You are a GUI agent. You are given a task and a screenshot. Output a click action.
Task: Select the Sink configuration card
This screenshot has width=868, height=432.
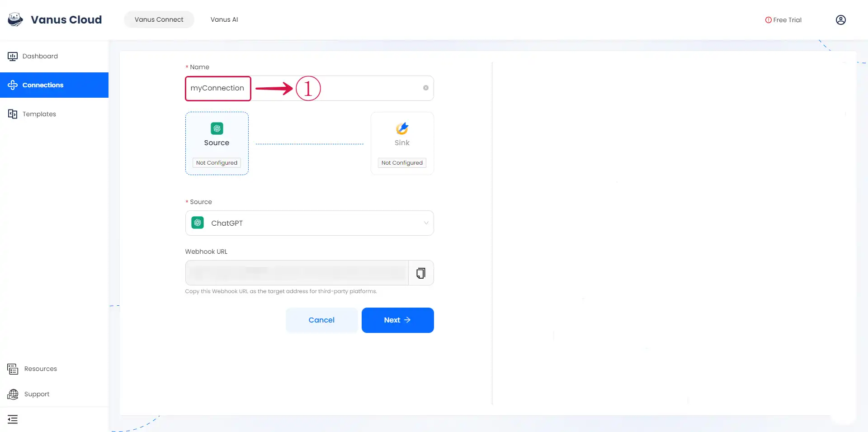tap(402, 143)
